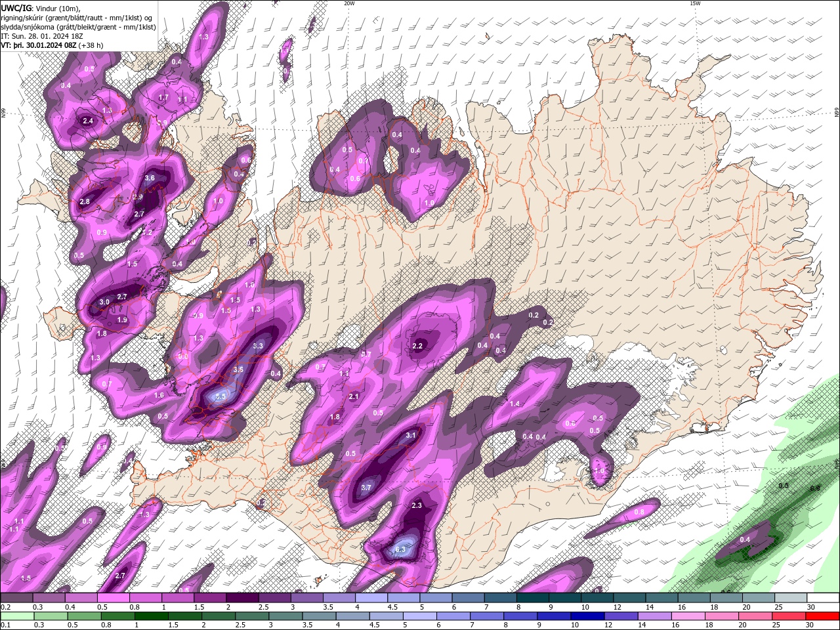The width and height of the screenshot is (840, 630).
Task: Click the 3.3 precipitation value label
Action: point(258,346)
